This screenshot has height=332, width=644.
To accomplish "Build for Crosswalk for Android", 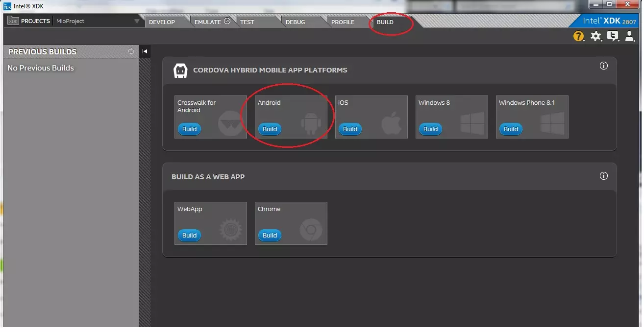I will pos(189,129).
